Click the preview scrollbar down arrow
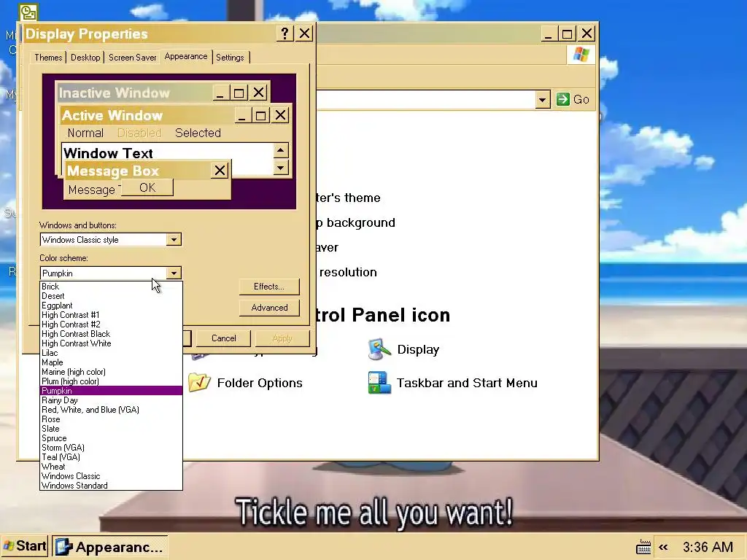Viewport: 747px width, 560px height. tap(281, 168)
